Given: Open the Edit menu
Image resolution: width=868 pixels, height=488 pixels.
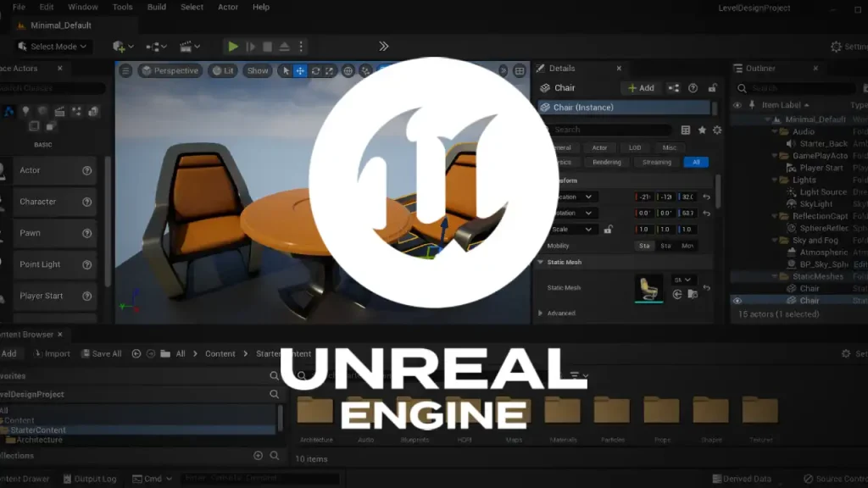Looking at the screenshot, I should click(47, 7).
